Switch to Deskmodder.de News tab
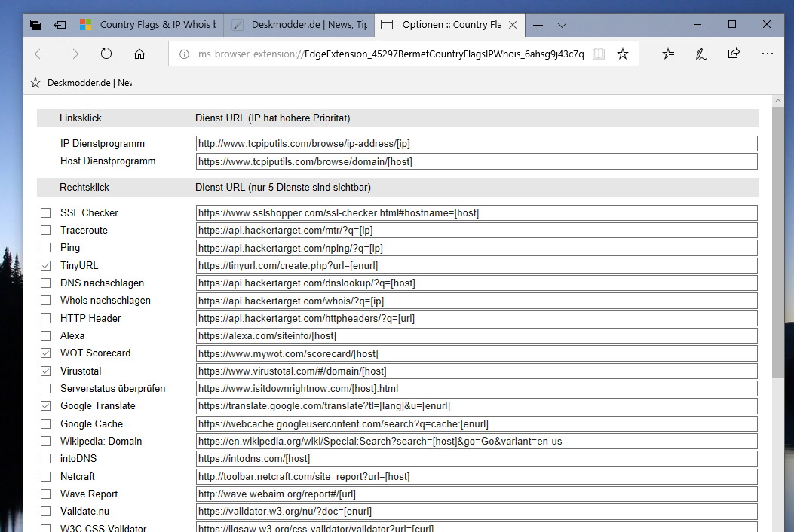The image size is (794, 532). (x=299, y=25)
